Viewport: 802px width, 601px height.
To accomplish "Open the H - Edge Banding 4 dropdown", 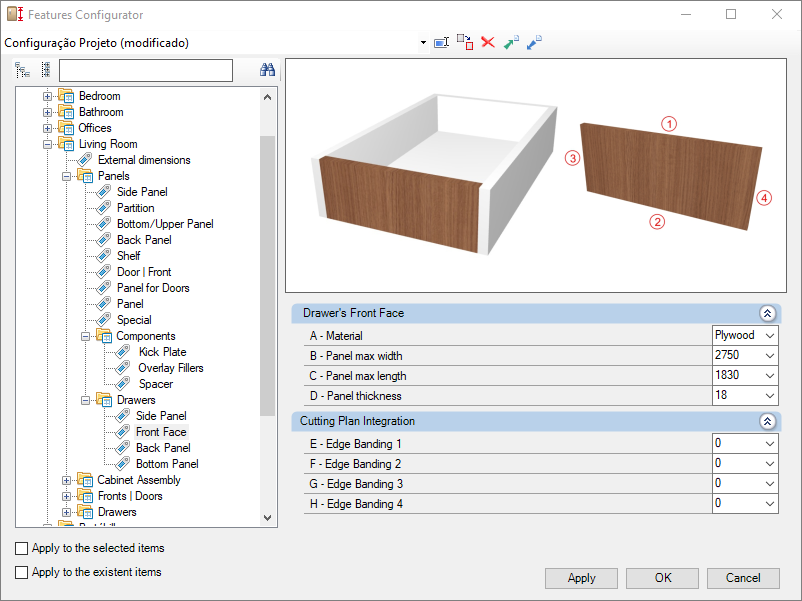I will pyautogui.click(x=770, y=503).
